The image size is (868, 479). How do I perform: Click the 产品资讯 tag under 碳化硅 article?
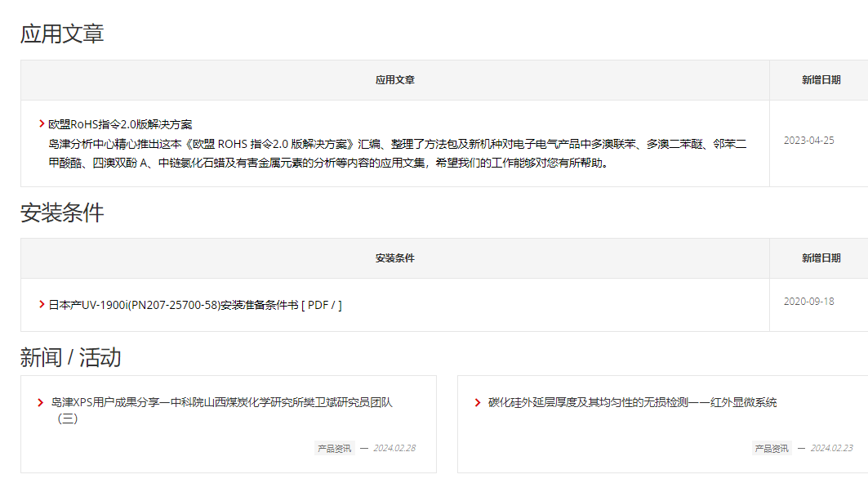(771, 448)
